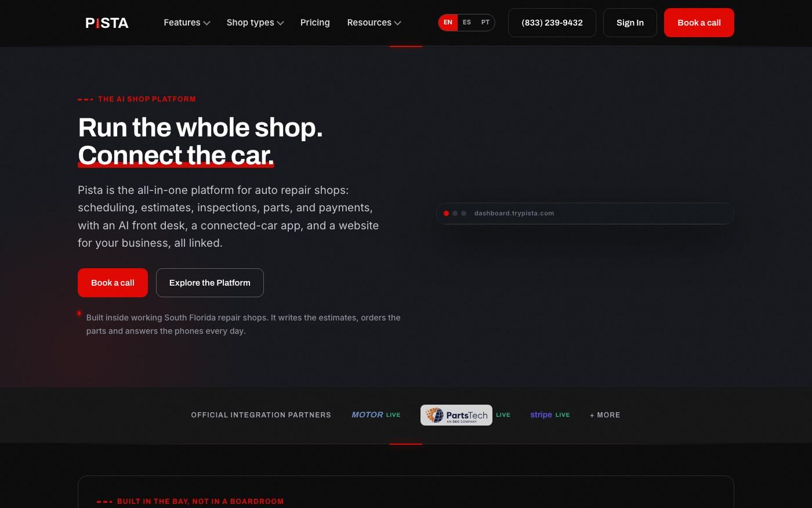Click the BUILT IN THE BAY heading

[200, 502]
